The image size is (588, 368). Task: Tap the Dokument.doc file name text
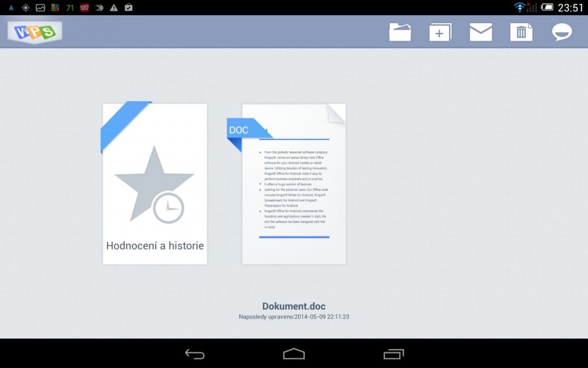coord(294,306)
